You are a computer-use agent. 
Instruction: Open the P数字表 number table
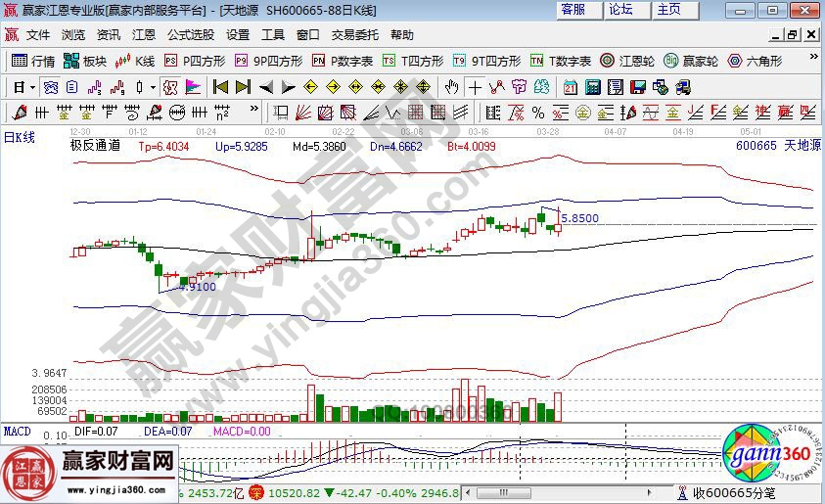pos(343,61)
